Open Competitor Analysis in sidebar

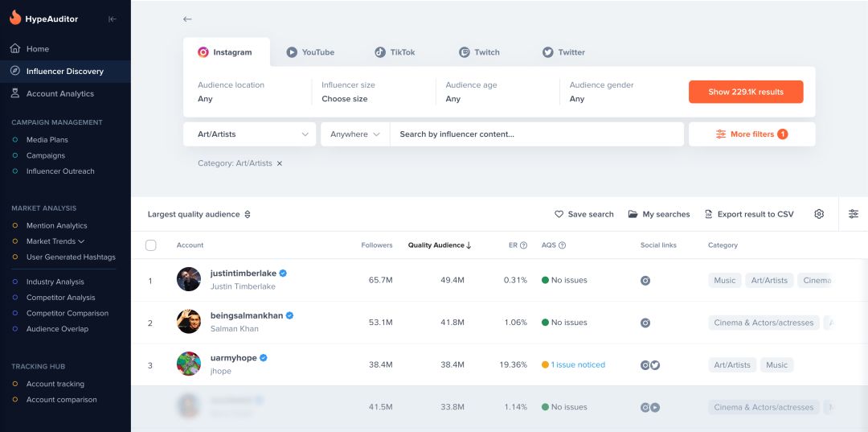[60, 298]
